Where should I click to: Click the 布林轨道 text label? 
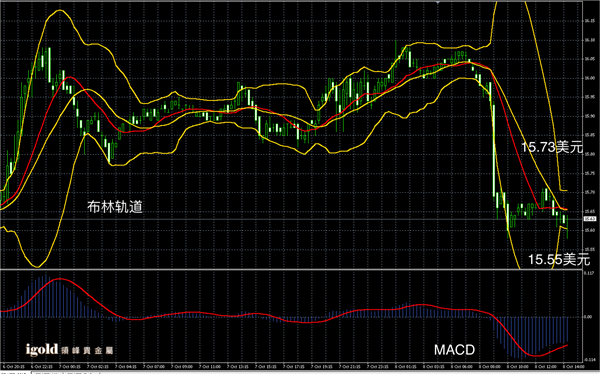pos(115,207)
